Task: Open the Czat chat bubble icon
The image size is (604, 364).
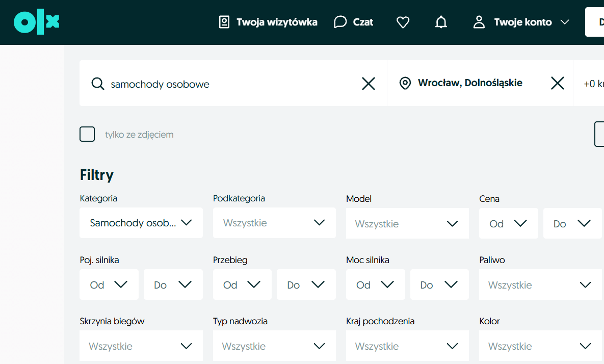Action: pyautogui.click(x=340, y=22)
